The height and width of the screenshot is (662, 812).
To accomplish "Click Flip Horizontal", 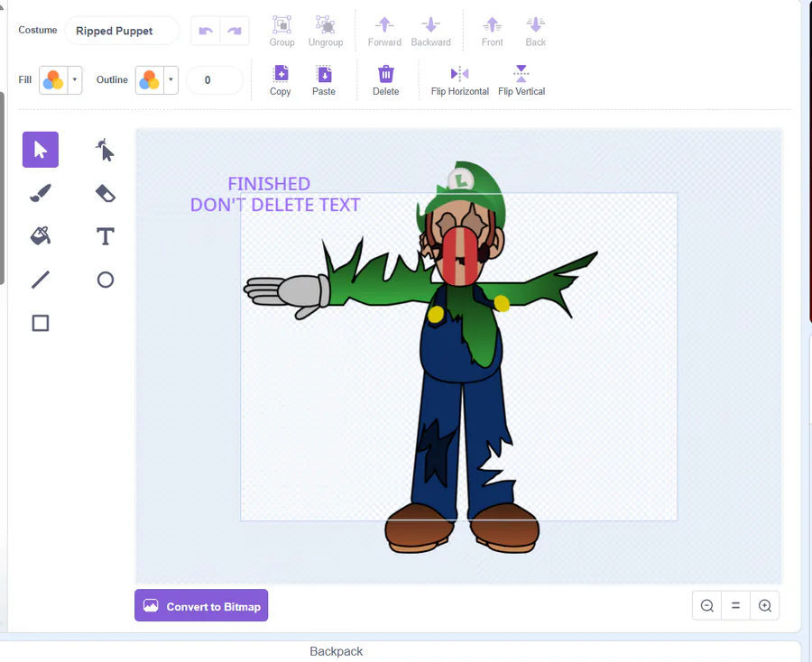I will 460,80.
